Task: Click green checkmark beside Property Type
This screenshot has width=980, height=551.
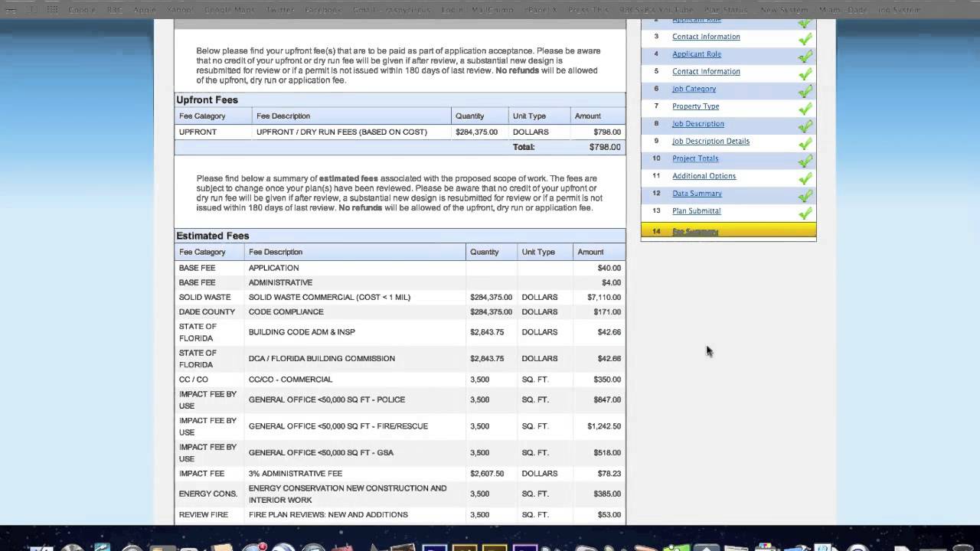Action: pyautogui.click(x=805, y=109)
